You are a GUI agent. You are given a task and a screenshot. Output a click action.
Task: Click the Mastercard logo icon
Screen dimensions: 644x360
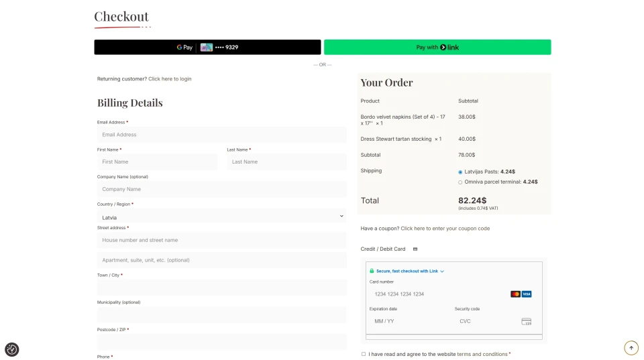tap(515, 294)
